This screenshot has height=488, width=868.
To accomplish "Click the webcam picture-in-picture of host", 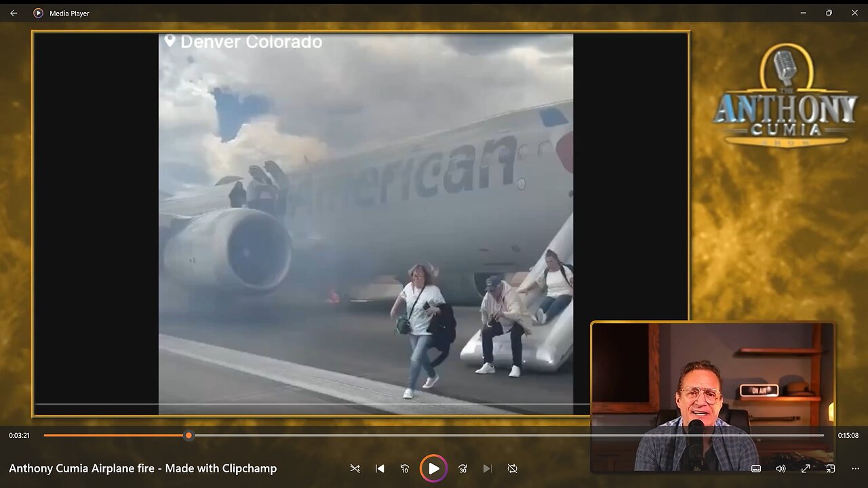I will click(x=713, y=397).
